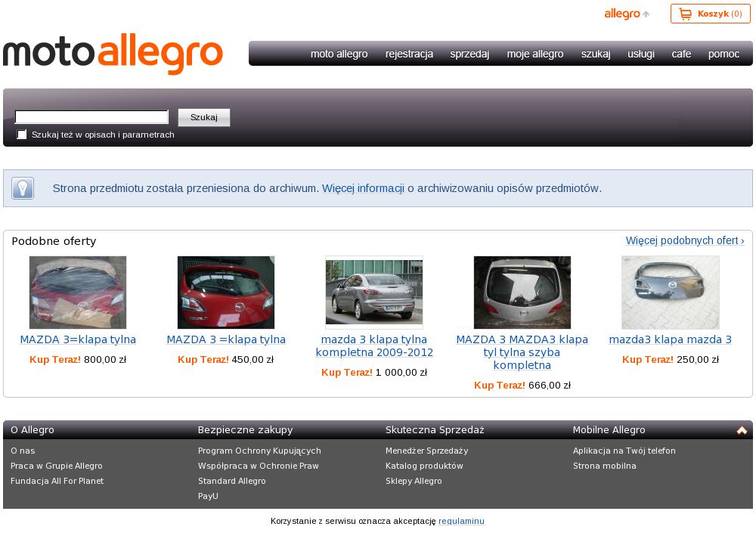The height and width of the screenshot is (536, 756).
Task: Open the PayU footer link
Action: [x=208, y=496]
